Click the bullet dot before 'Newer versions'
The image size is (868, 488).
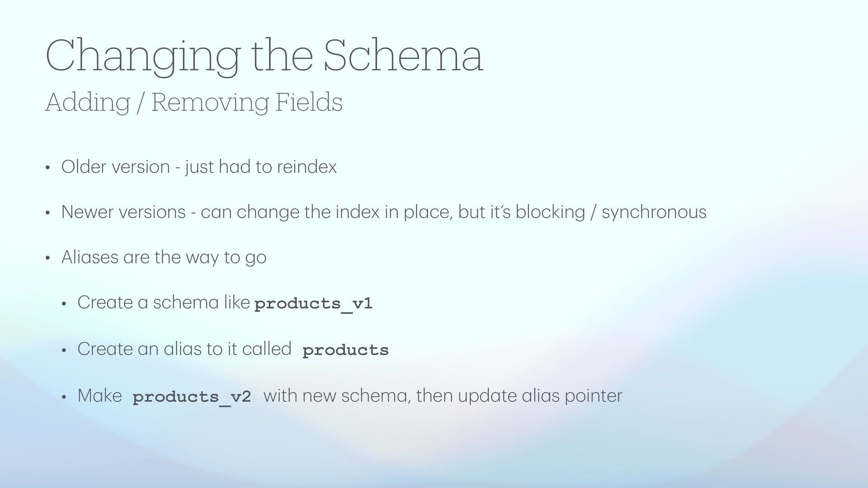(47, 213)
